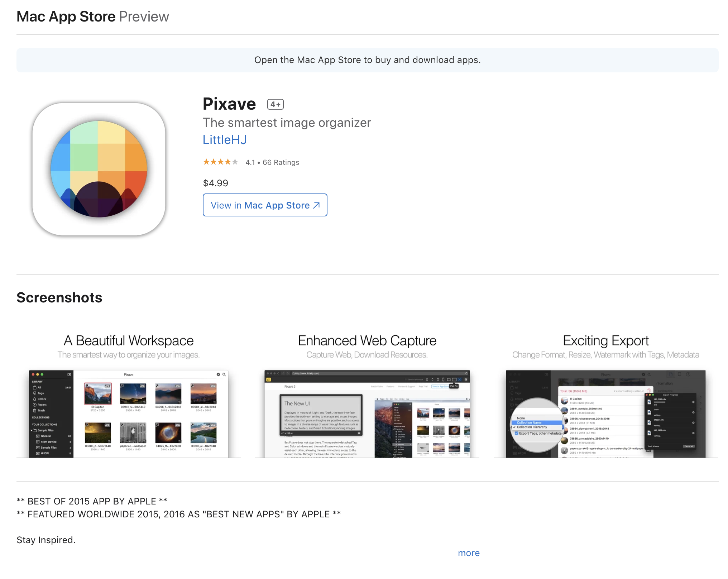Click the search magnifier in Workspace screenshot
The width and height of the screenshot is (728, 579).
[x=224, y=374]
